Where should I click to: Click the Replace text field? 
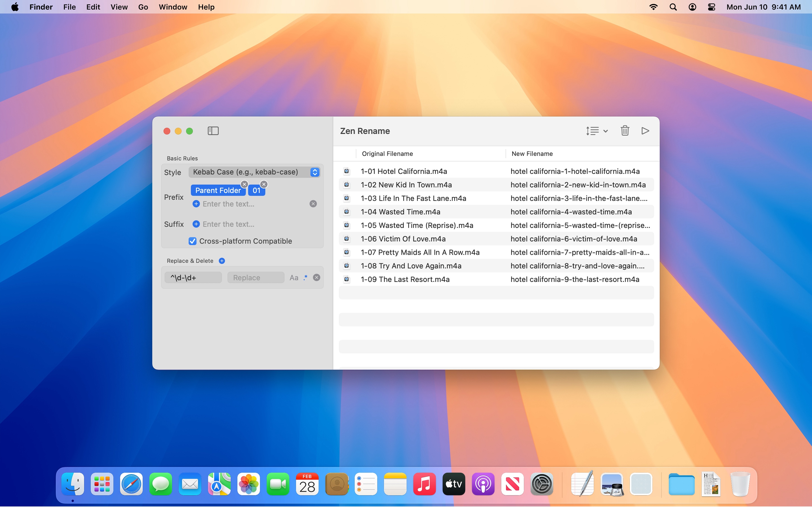(256, 278)
